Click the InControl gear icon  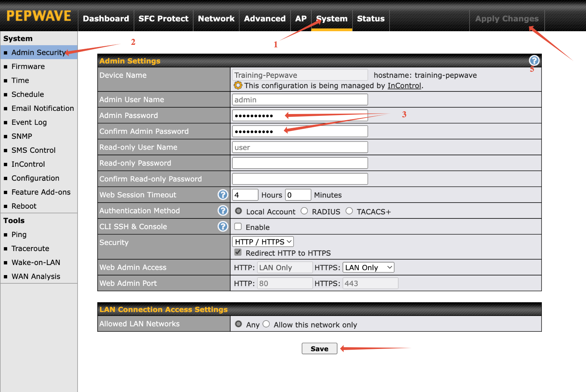(x=238, y=85)
